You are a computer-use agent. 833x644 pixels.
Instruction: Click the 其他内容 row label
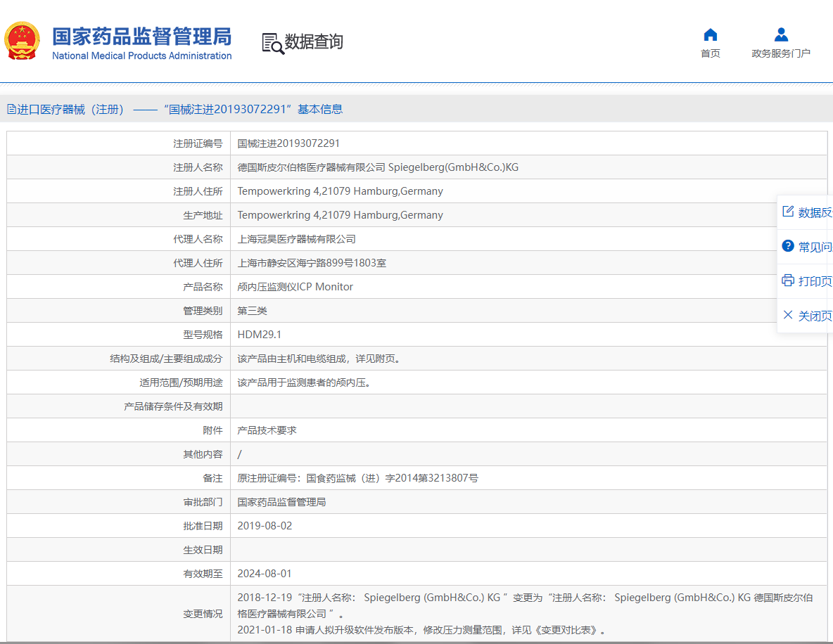[203, 454]
